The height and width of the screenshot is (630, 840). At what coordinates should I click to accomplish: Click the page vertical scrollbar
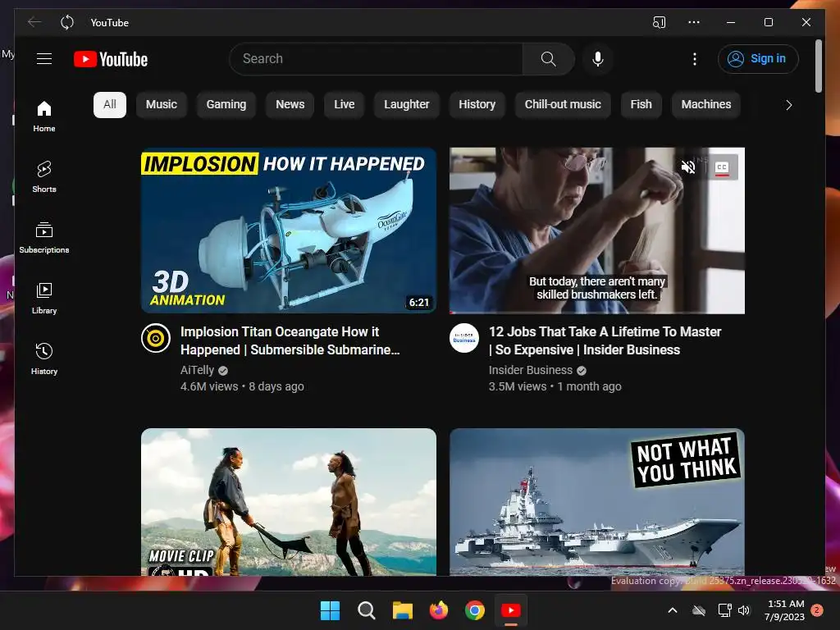(819, 66)
